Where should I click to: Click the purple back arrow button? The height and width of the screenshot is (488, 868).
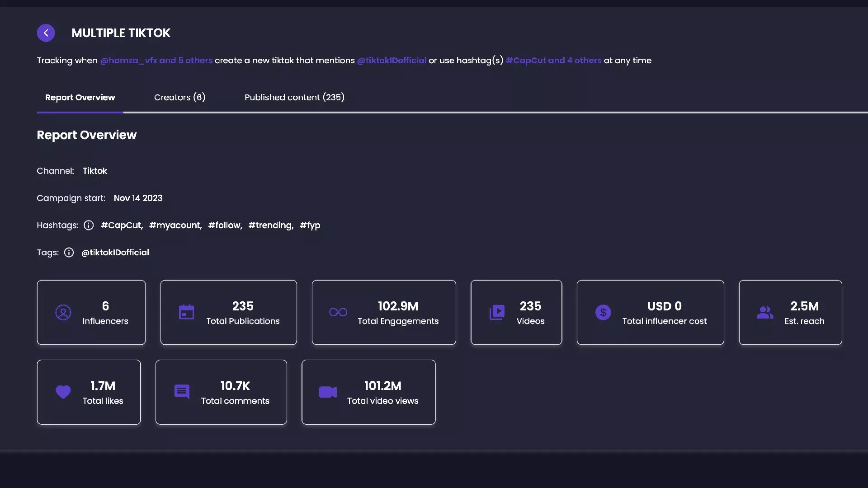click(x=46, y=33)
